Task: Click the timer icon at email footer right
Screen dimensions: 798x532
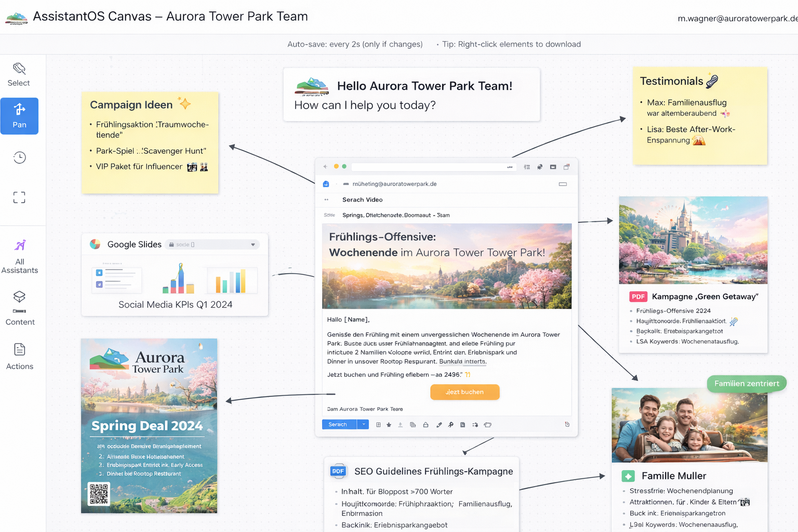Action: (x=567, y=424)
